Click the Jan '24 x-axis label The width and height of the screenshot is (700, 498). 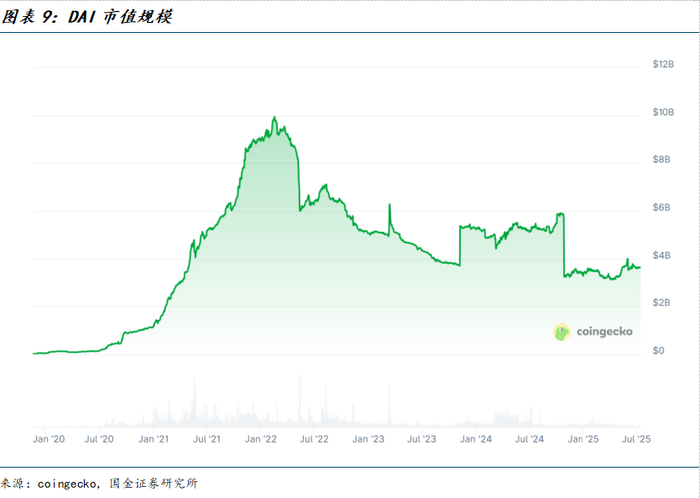point(475,439)
